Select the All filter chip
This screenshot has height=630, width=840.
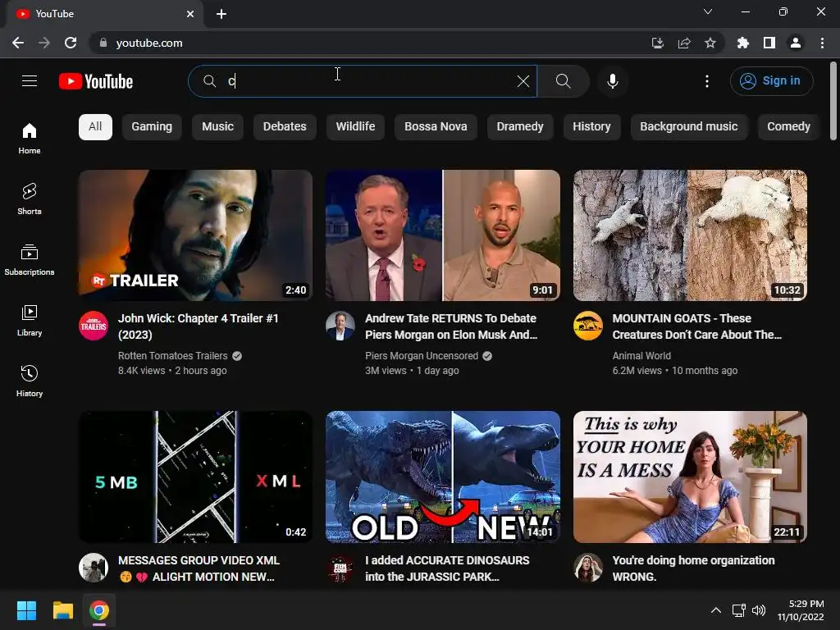(x=95, y=127)
